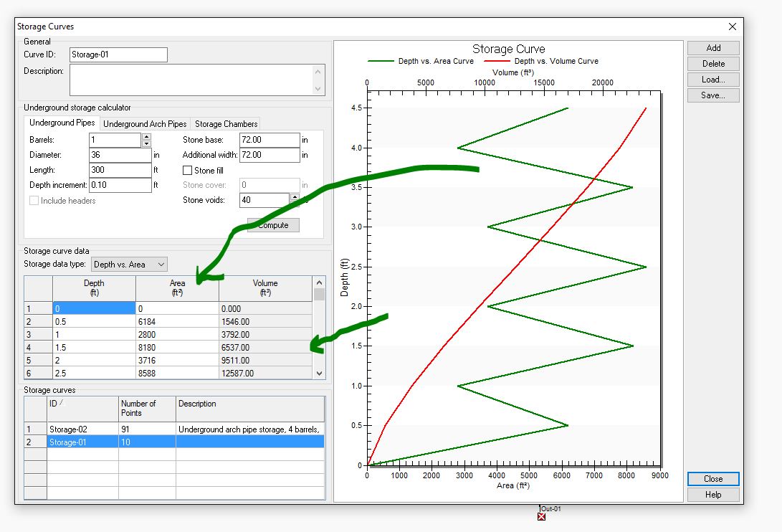Switch to Underground Pipes tab
Image resolution: width=782 pixels, height=532 pixels.
coord(62,123)
